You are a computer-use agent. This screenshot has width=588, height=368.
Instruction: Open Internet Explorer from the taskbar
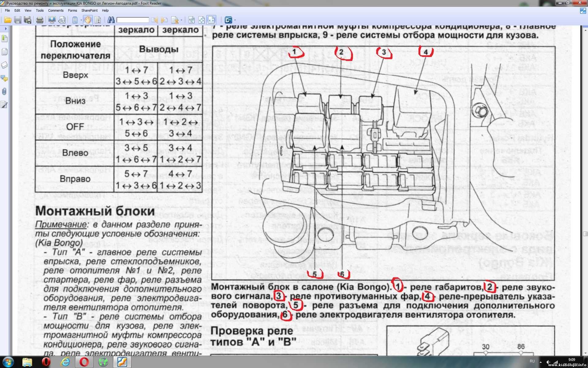(x=65, y=362)
